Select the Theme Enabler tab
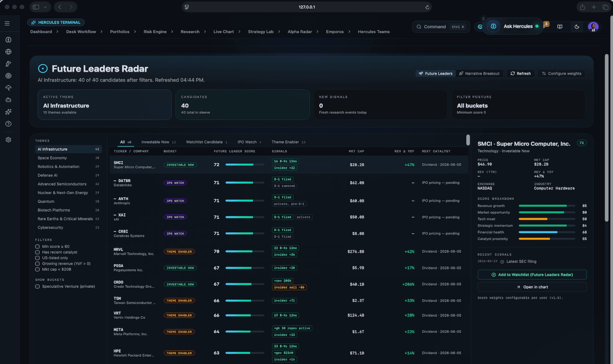This screenshot has height=364, width=613. pos(288,142)
